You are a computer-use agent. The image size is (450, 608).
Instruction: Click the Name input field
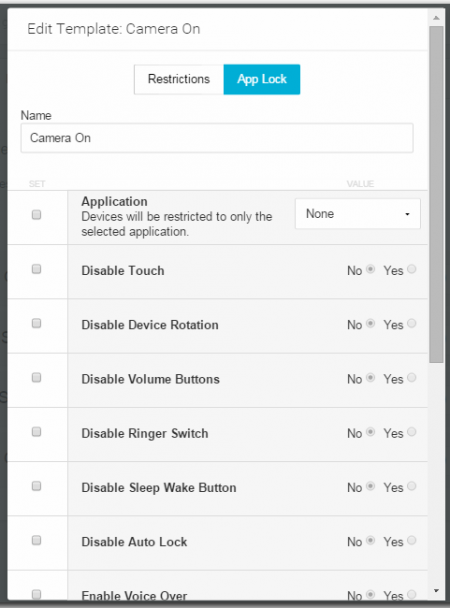coord(217,138)
